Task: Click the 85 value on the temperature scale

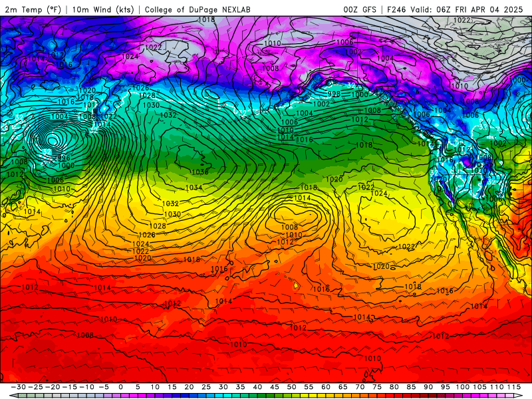Action: coord(411,387)
